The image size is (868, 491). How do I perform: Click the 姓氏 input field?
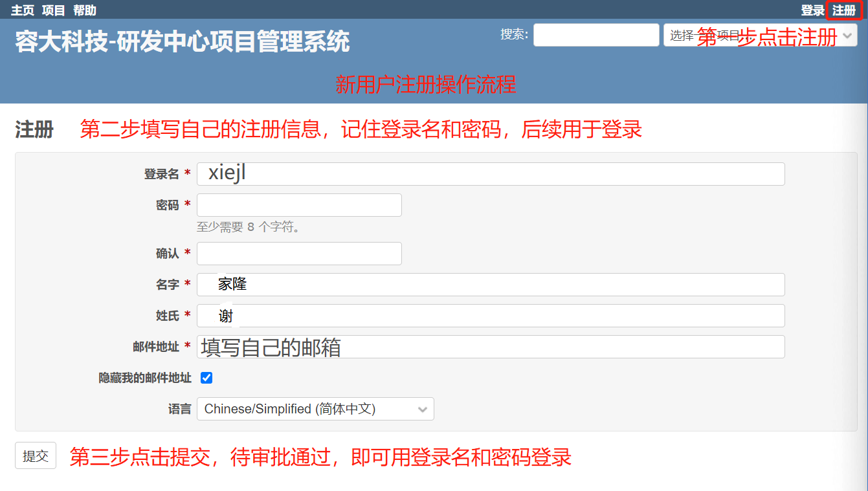pyautogui.click(x=491, y=316)
